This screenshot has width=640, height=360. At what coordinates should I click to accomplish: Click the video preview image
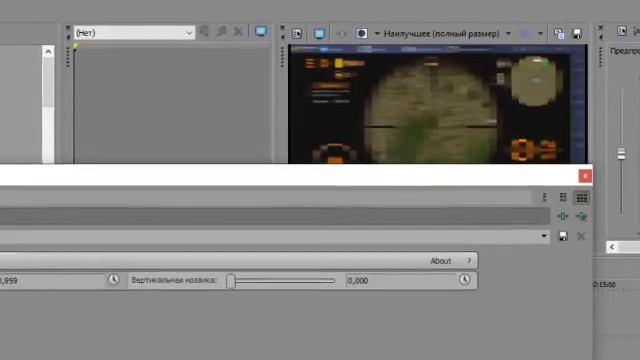[x=438, y=104]
